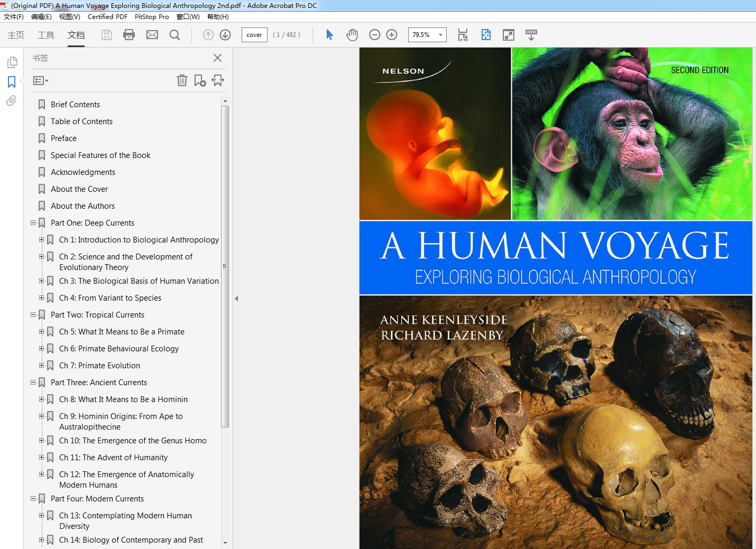Viewport: 756px width, 549px height.
Task: Jump to Acknowledgments bookmark
Action: pos(83,172)
